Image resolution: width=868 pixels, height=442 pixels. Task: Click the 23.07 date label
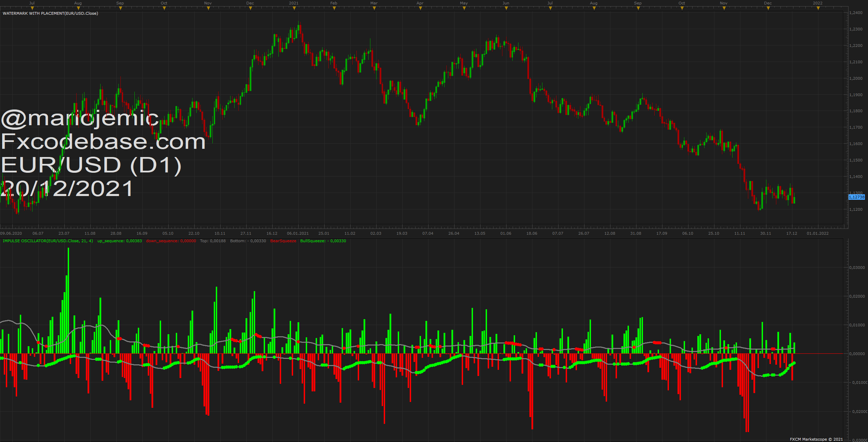point(64,233)
